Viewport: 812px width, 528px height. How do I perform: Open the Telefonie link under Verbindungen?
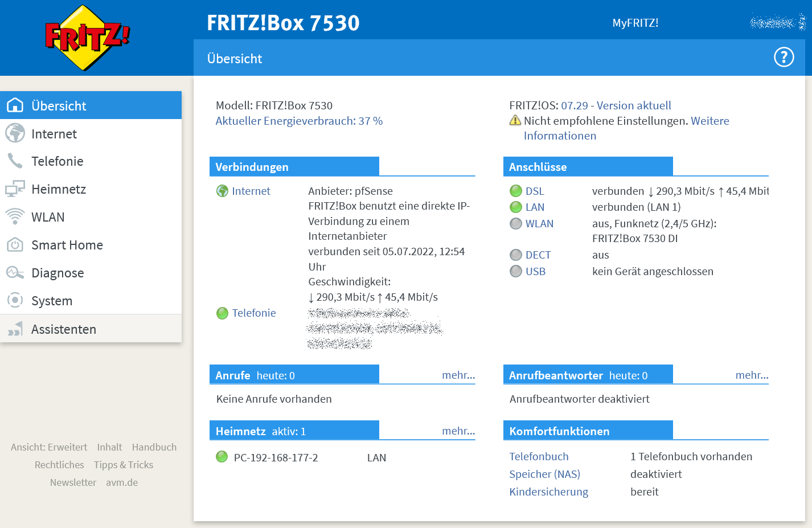click(x=254, y=313)
